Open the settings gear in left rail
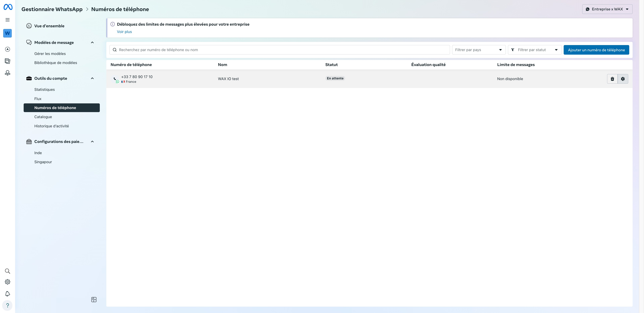The image size is (644, 313). [x=8, y=282]
